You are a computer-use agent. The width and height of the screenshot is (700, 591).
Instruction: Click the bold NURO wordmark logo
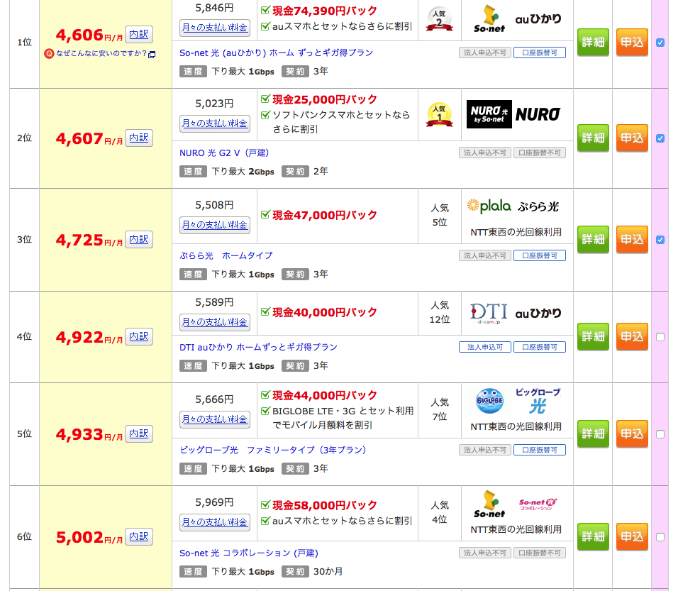point(538,114)
